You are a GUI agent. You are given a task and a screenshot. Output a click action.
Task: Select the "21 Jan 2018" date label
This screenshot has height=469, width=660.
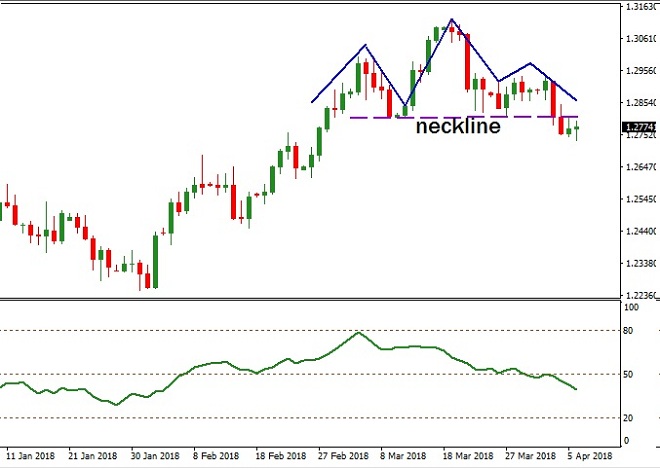tap(93, 456)
